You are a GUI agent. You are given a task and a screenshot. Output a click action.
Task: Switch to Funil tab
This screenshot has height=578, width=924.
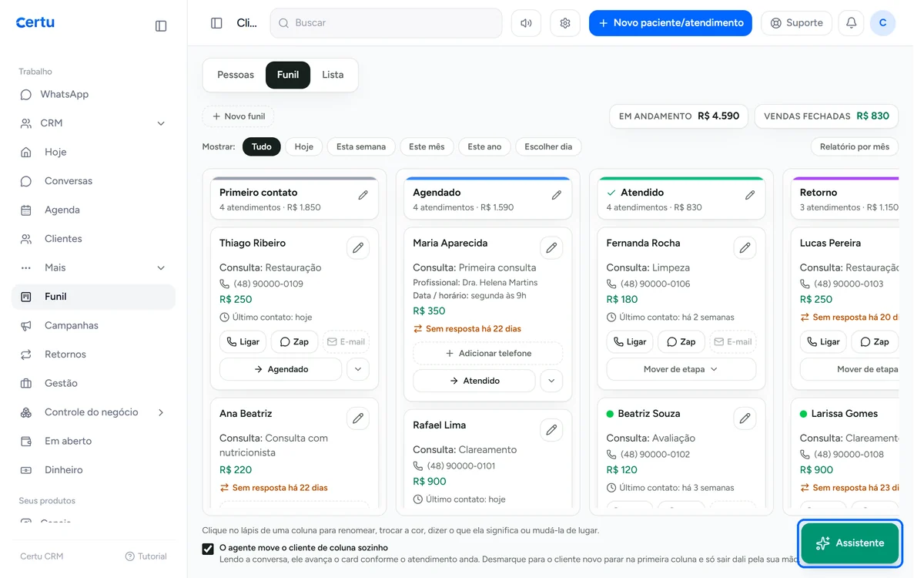[288, 75]
